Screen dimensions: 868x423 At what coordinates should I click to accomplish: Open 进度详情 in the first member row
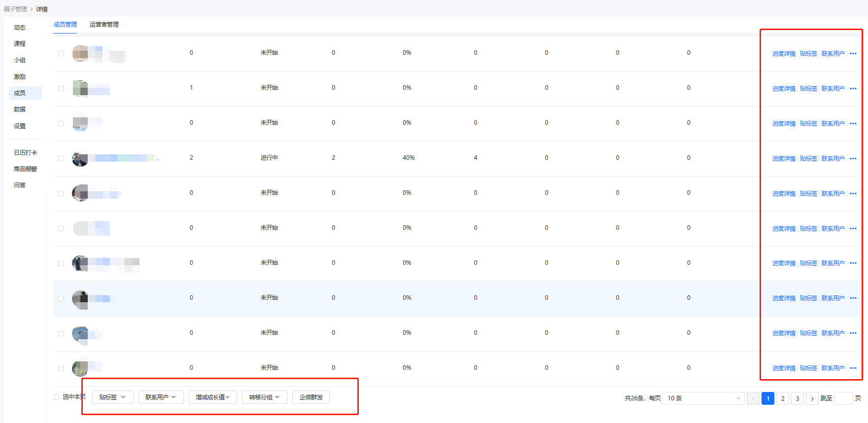pyautogui.click(x=784, y=54)
